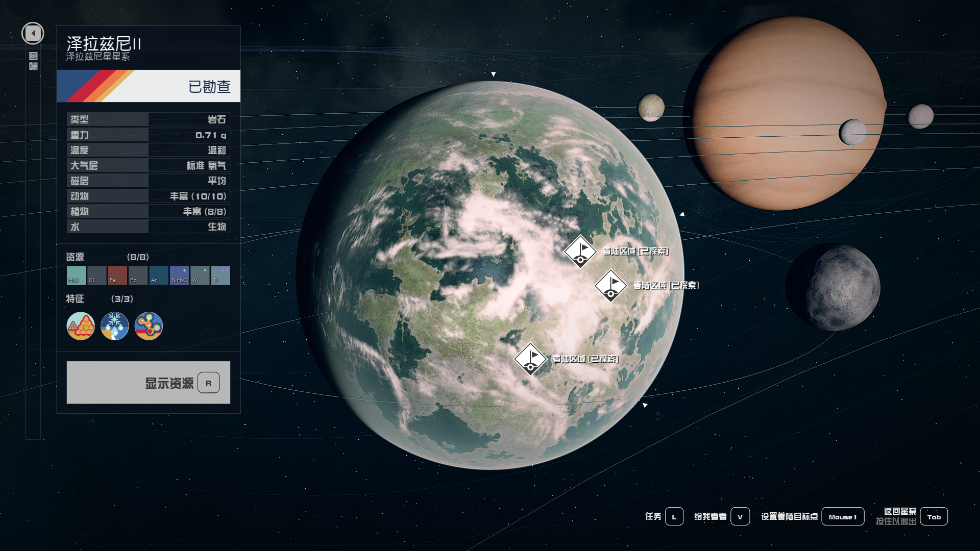Select the small moon overlapping the gas giant
980x551 pixels.
point(852,132)
